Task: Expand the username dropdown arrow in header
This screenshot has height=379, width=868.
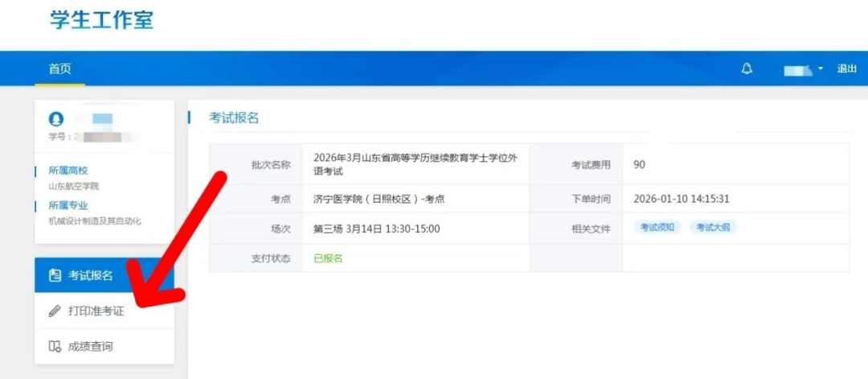Action: [821, 69]
